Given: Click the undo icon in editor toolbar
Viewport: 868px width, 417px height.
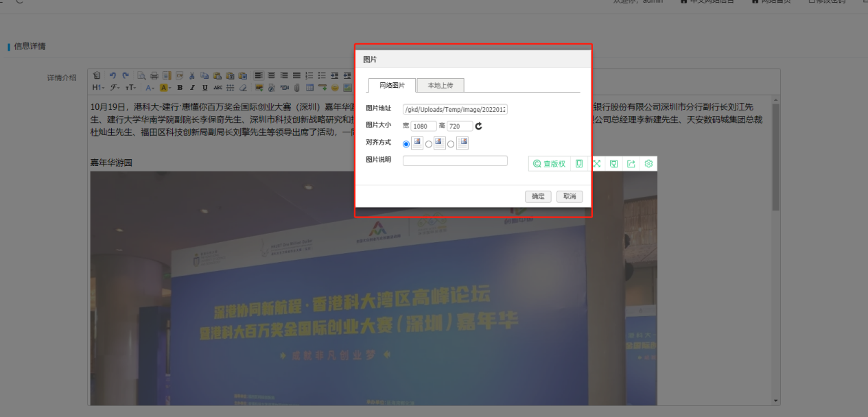Looking at the screenshot, I should tap(113, 75).
